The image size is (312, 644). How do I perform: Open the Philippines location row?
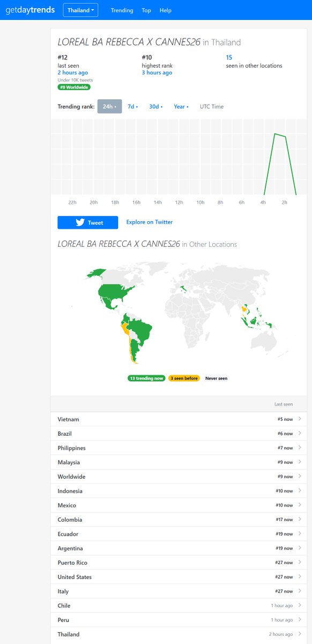179,448
